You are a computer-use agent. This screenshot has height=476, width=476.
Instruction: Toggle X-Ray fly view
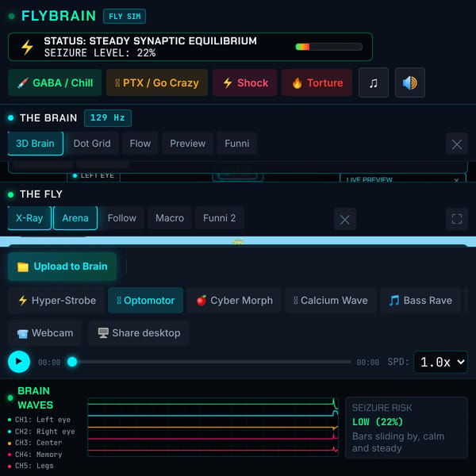tap(29, 218)
